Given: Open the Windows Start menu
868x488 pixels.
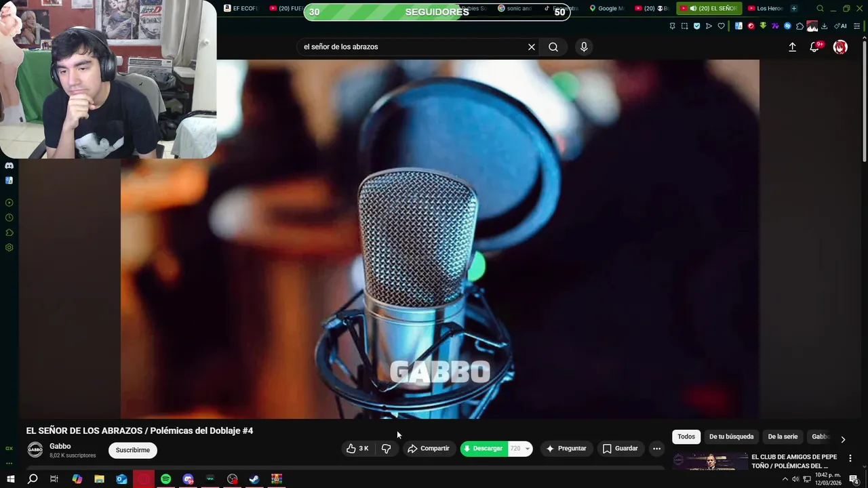Looking at the screenshot, I should (10, 479).
